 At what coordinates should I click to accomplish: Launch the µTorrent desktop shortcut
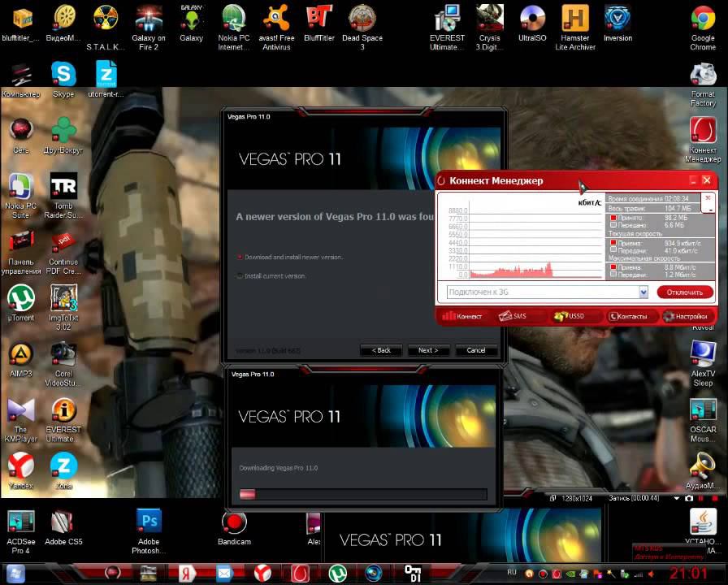[21, 303]
